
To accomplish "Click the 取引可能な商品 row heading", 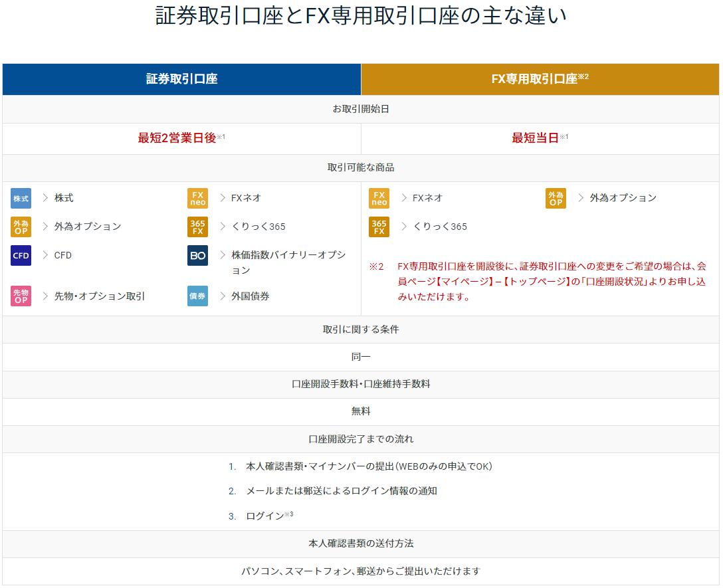I will (x=361, y=167).
